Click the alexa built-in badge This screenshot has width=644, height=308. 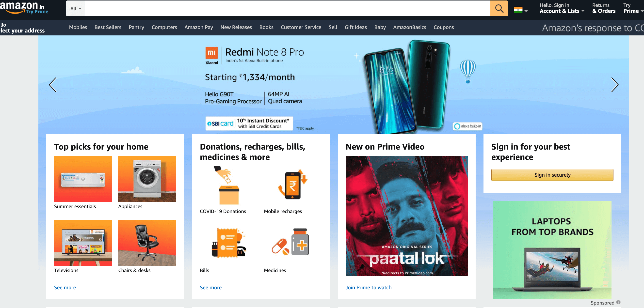coord(467,126)
